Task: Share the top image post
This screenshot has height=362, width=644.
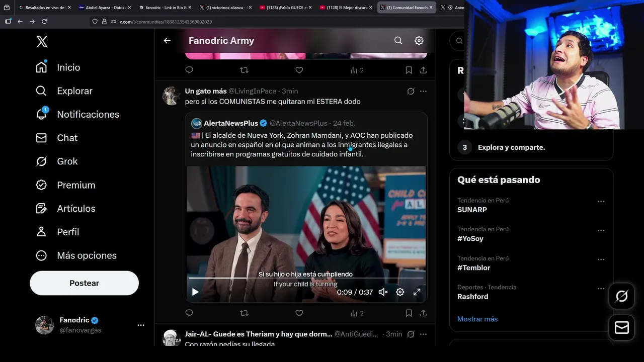Action: [x=423, y=70]
